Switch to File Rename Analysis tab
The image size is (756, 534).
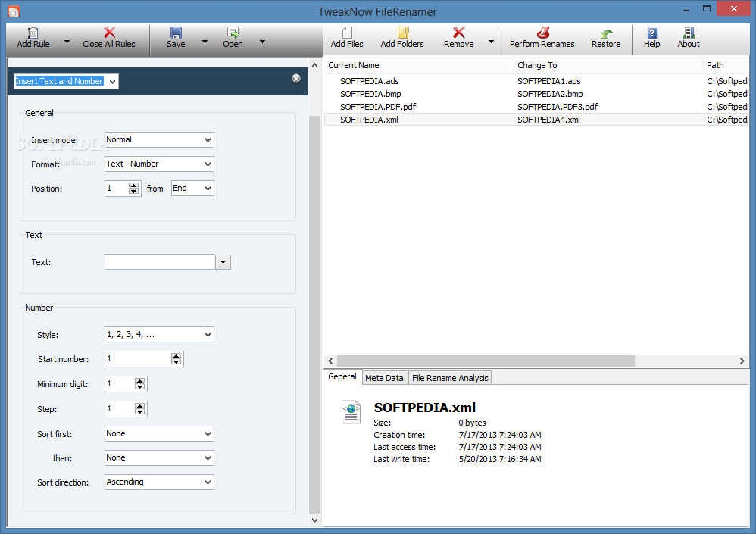pos(450,378)
